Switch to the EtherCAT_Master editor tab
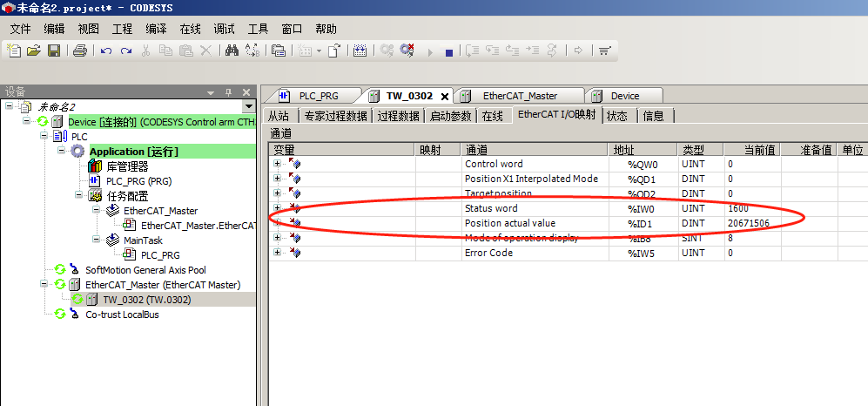This screenshot has height=406, width=868. [519, 96]
